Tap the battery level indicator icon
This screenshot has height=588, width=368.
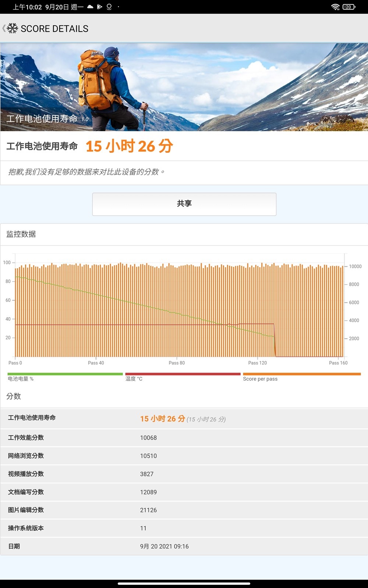click(x=348, y=7)
